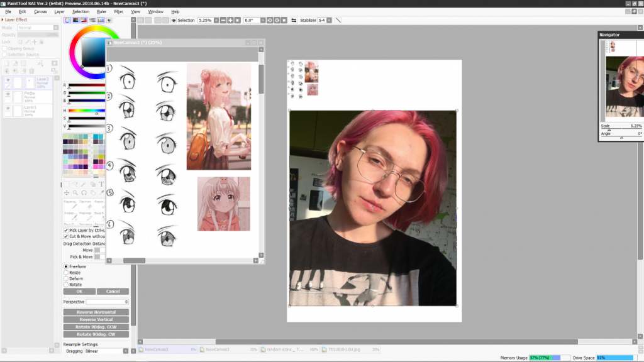Select the color wheel mode icon
The height and width of the screenshot is (362, 644).
pos(67,20)
